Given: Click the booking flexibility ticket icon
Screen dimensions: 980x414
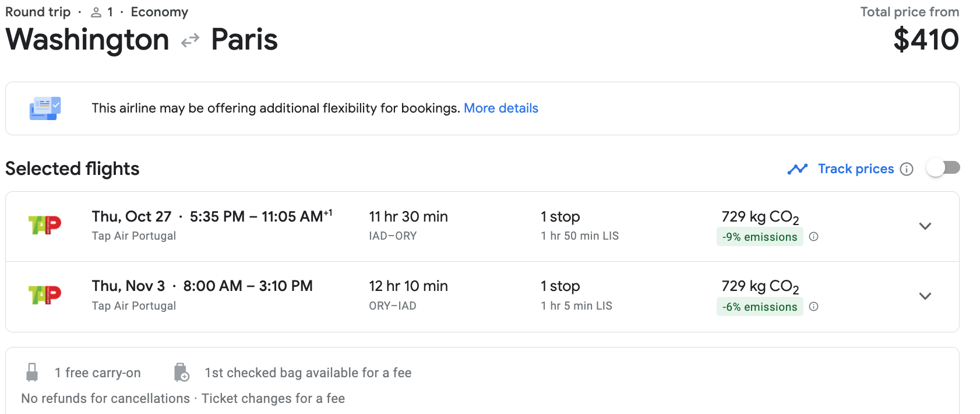Looking at the screenshot, I should tap(45, 108).
